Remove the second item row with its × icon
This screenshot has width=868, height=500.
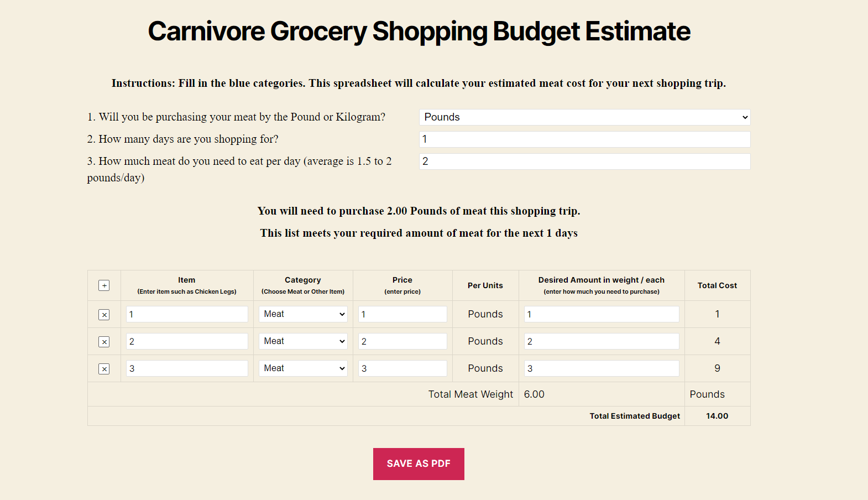pyautogui.click(x=104, y=341)
